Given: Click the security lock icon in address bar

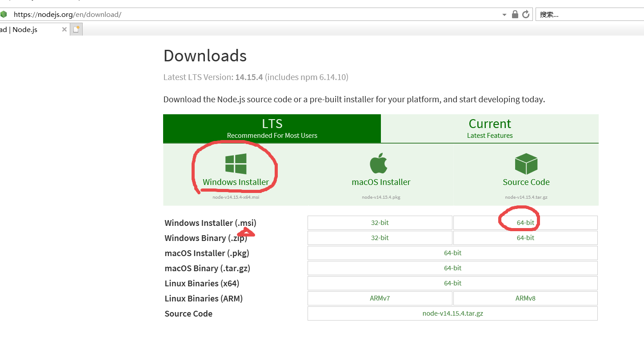Looking at the screenshot, I should pyautogui.click(x=515, y=14).
